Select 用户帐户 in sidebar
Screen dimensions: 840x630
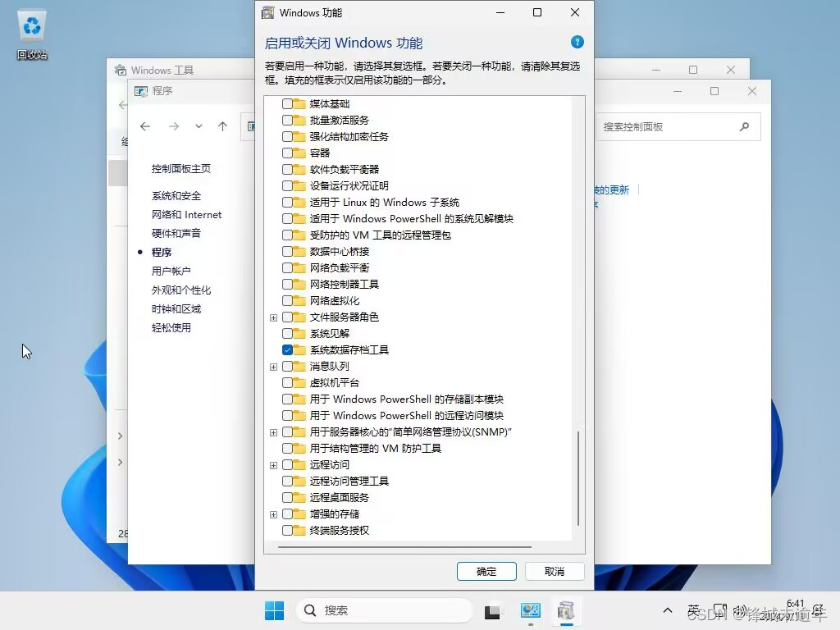pyautogui.click(x=171, y=271)
